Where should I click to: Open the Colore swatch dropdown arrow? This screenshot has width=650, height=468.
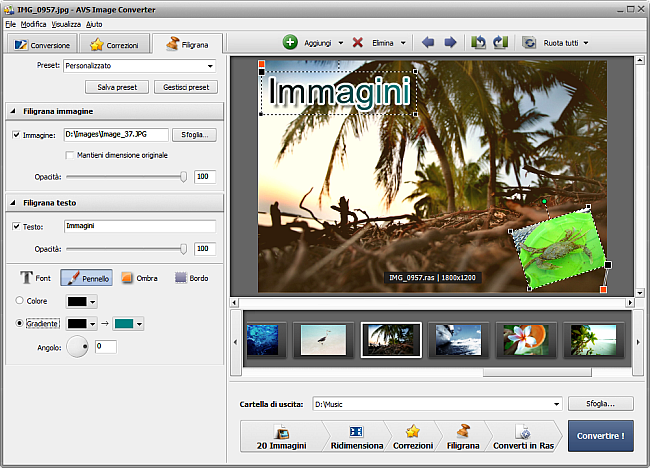(x=93, y=302)
